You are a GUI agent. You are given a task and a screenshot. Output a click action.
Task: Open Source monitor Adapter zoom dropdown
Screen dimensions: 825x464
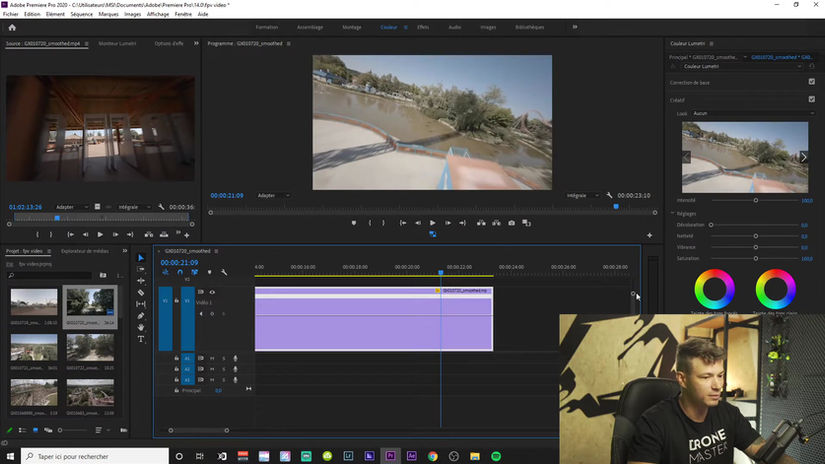pyautogui.click(x=71, y=207)
